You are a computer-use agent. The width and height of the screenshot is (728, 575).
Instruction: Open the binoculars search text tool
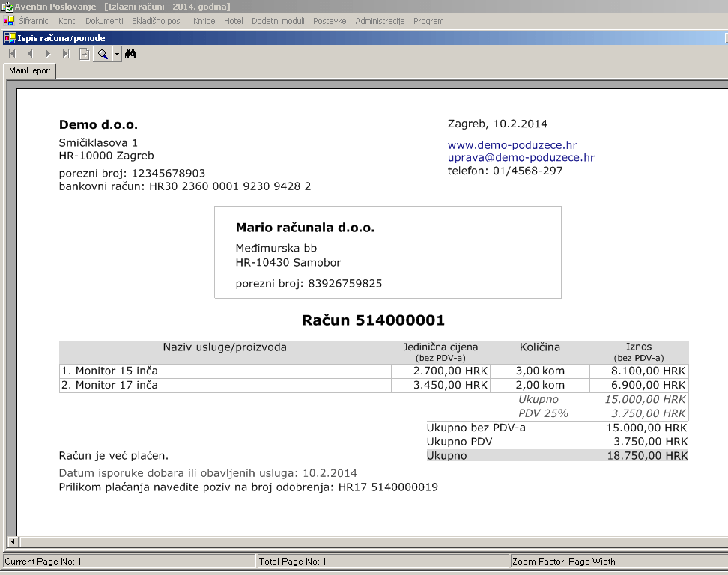click(x=130, y=54)
